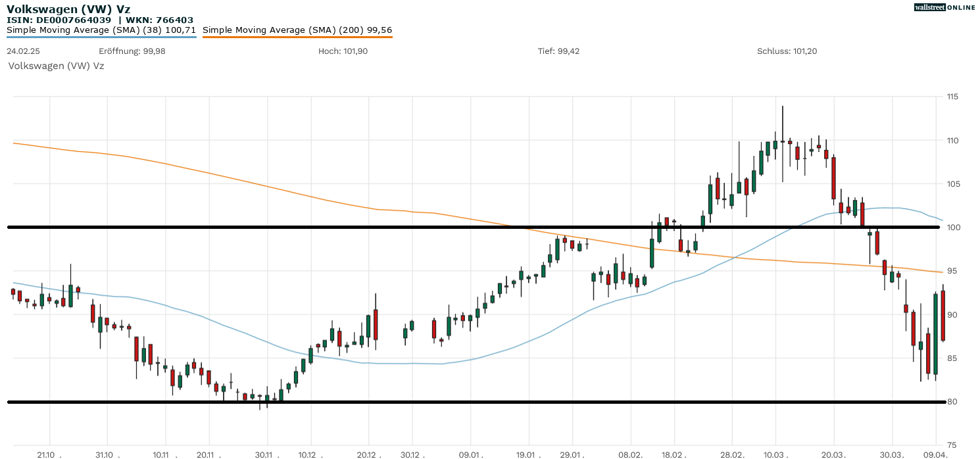Click the orange SMA 200 legend underline
This screenshot has height=459, width=980.
[x=297, y=37]
